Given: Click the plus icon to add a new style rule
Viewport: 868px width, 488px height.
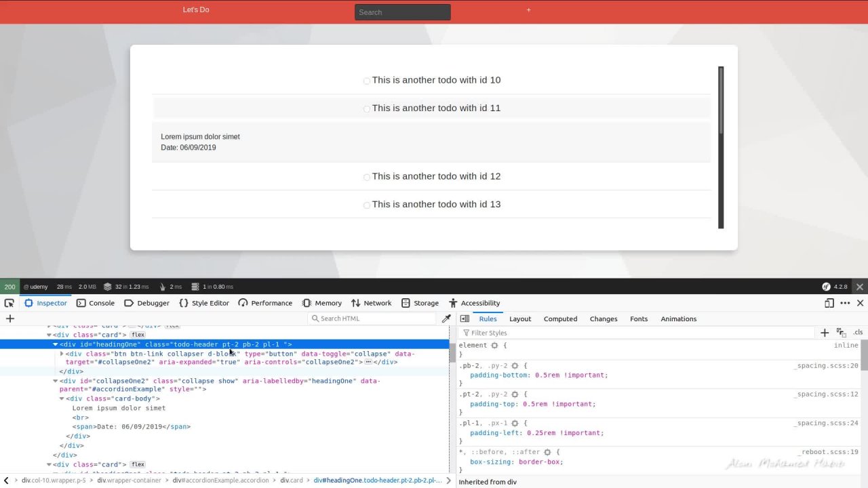Looking at the screenshot, I should pyautogui.click(x=825, y=333).
